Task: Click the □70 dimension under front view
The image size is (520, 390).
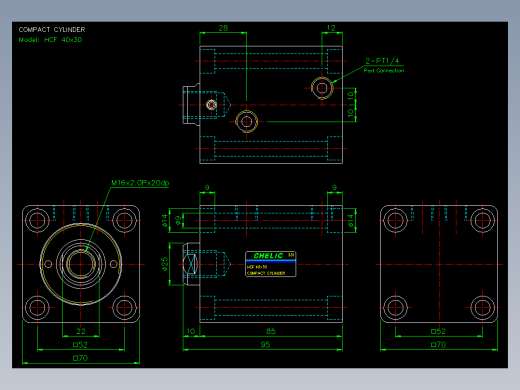Action: click(x=80, y=358)
